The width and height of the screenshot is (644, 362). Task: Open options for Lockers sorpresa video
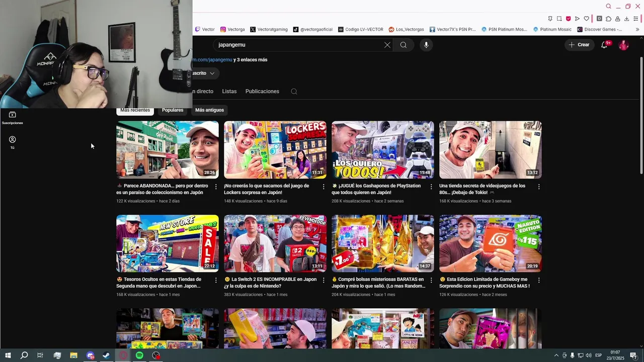pyautogui.click(x=324, y=187)
